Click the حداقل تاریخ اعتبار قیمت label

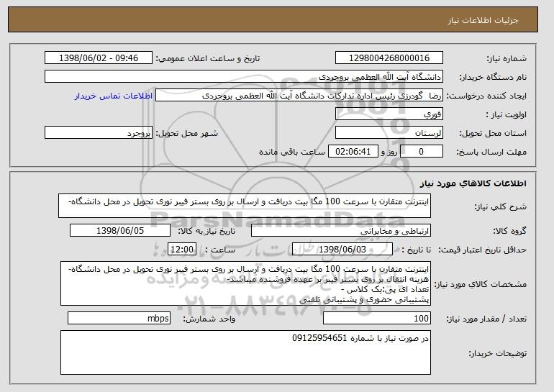[483, 250]
